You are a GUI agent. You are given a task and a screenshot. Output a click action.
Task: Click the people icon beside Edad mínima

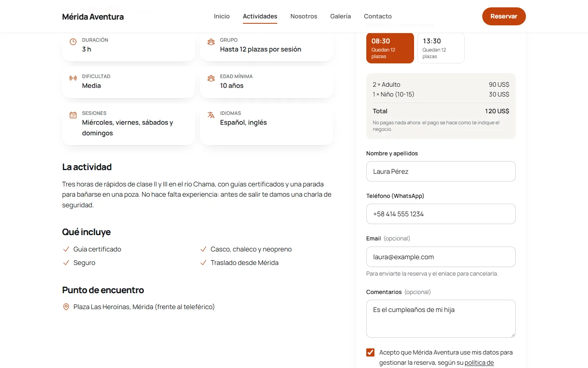pos(211,78)
